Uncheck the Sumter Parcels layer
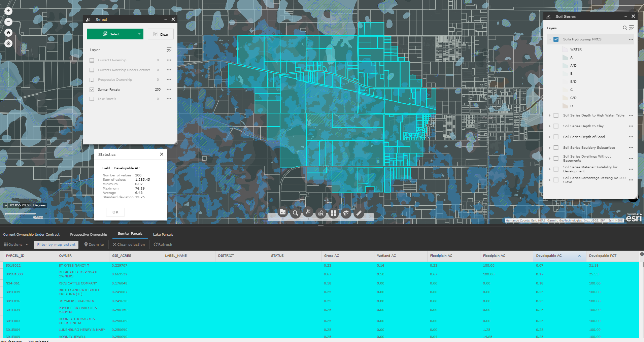This screenshot has width=644, height=342. click(x=92, y=89)
